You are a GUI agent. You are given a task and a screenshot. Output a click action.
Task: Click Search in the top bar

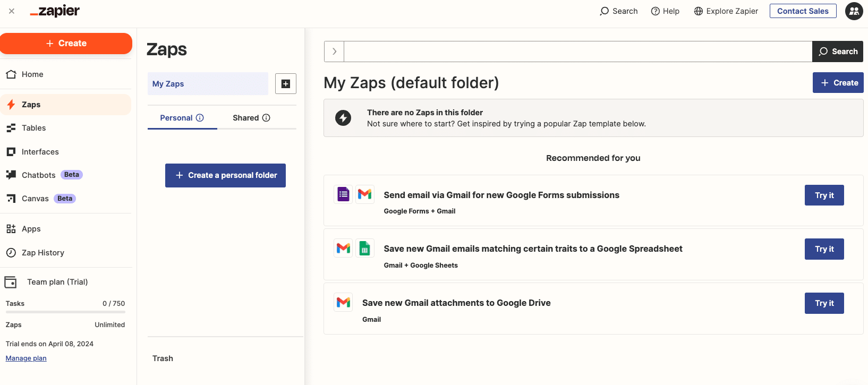tap(619, 11)
